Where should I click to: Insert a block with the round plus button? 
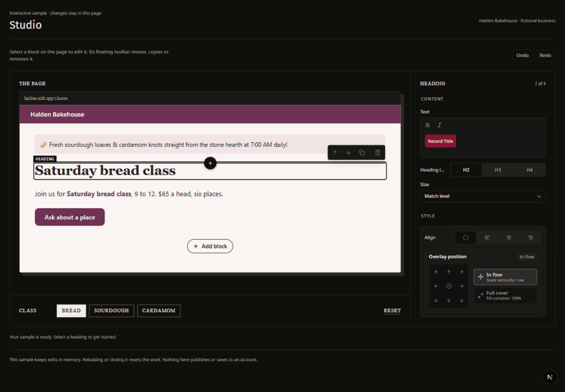pyautogui.click(x=210, y=163)
